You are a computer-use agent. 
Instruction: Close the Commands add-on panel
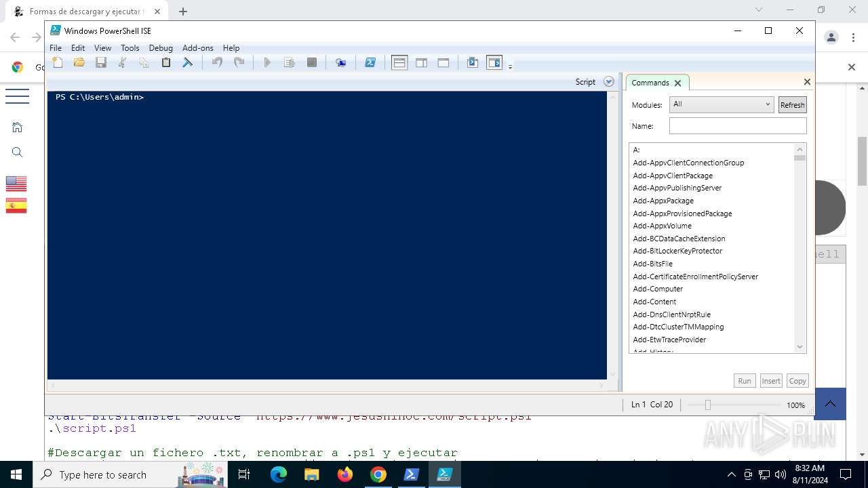(807, 82)
